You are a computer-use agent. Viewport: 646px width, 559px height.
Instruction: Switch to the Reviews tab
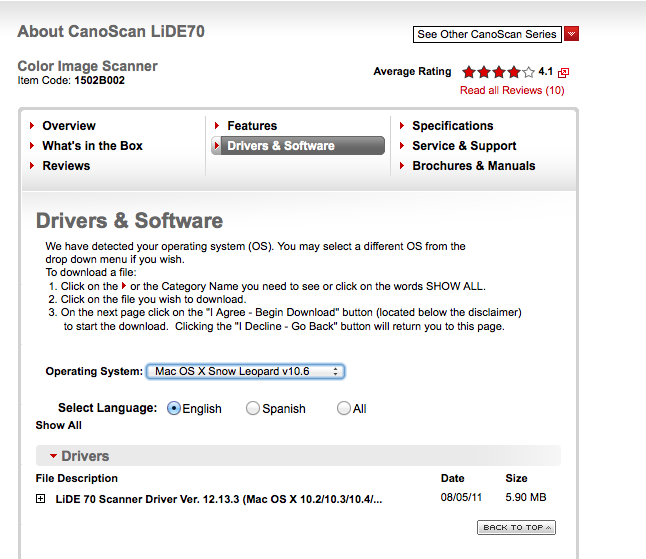click(66, 166)
